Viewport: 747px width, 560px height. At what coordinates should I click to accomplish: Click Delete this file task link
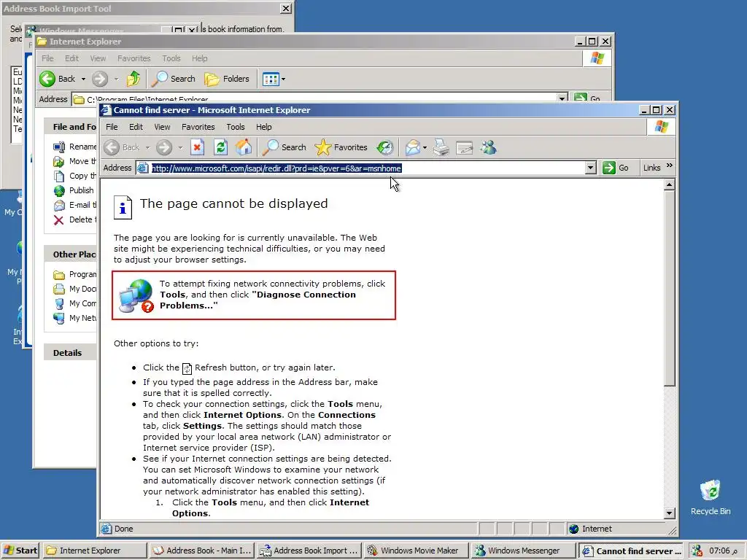(75, 219)
